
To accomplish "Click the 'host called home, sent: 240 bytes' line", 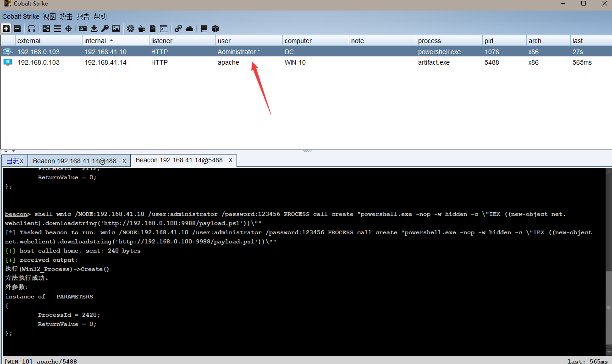I will click(x=80, y=251).
